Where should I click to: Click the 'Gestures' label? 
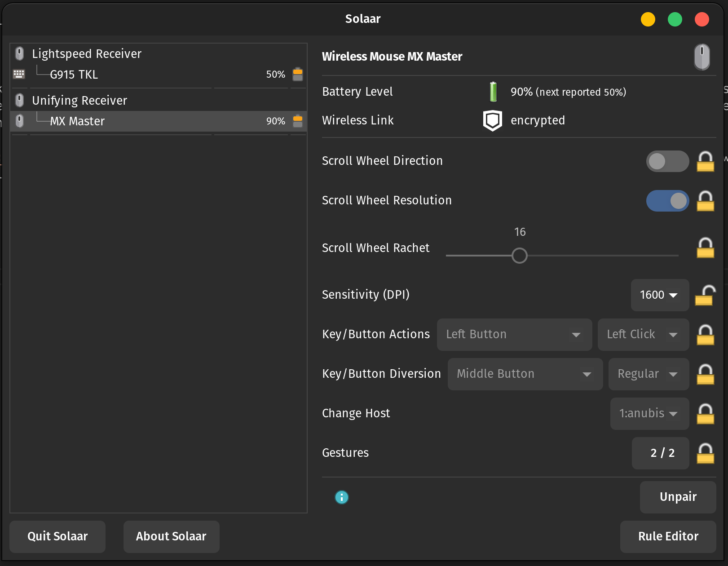coord(345,453)
